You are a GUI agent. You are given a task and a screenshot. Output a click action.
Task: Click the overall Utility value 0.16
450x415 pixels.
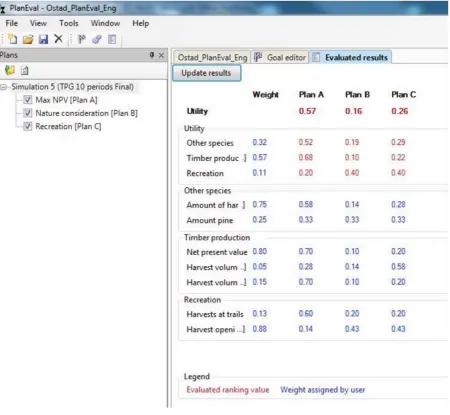tap(353, 111)
